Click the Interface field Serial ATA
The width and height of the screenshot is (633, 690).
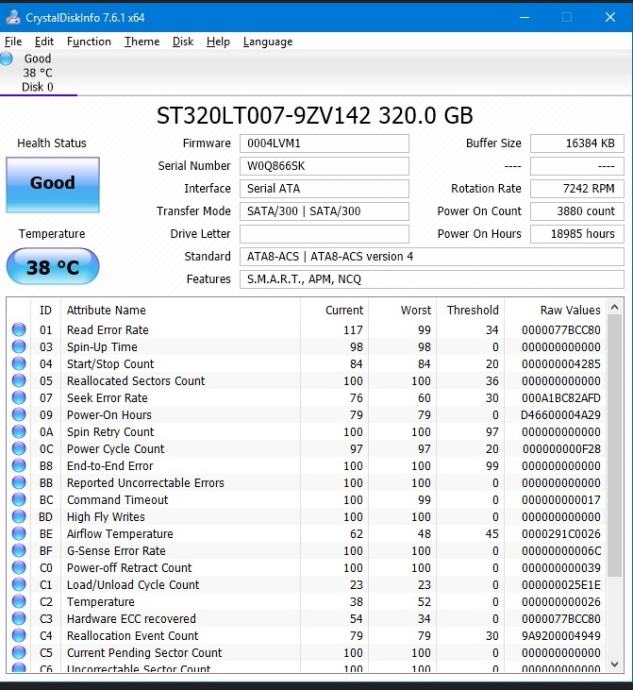(324, 188)
